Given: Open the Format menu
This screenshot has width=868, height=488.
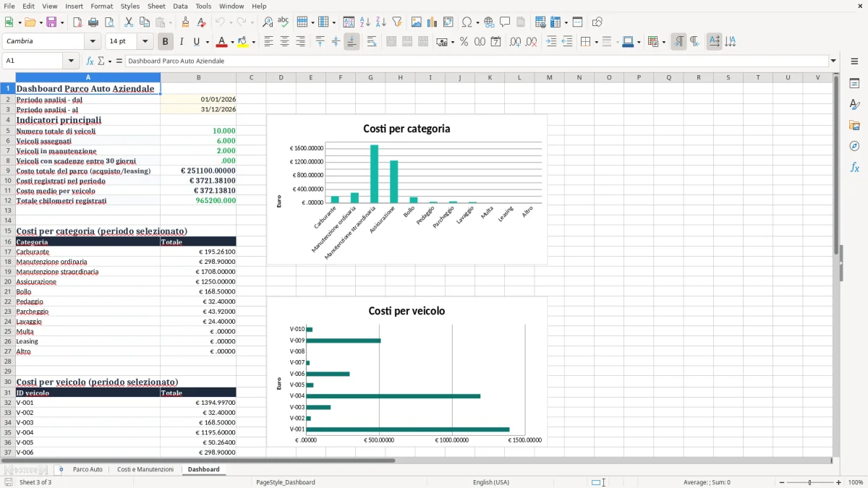Looking at the screenshot, I should 101,6.
